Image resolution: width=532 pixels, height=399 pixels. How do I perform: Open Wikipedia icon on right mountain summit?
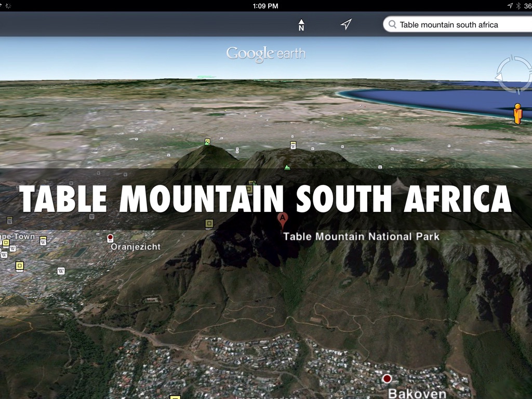[293, 145]
